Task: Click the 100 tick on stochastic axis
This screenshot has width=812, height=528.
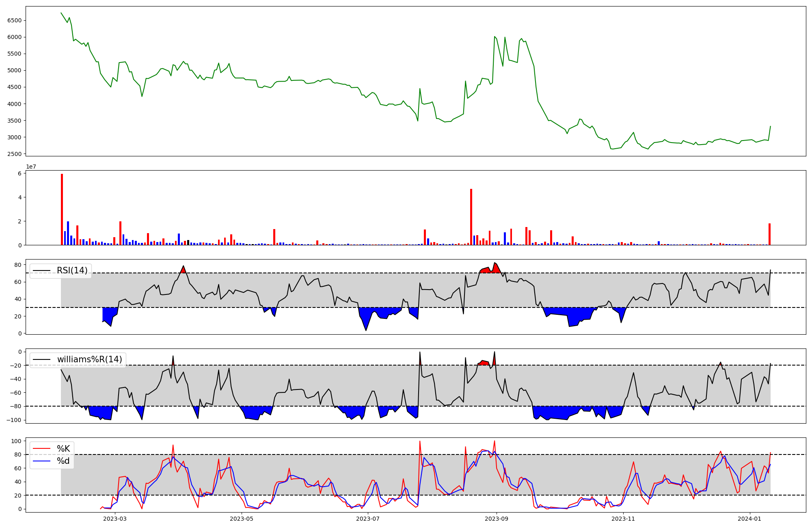Action: pyautogui.click(x=16, y=441)
